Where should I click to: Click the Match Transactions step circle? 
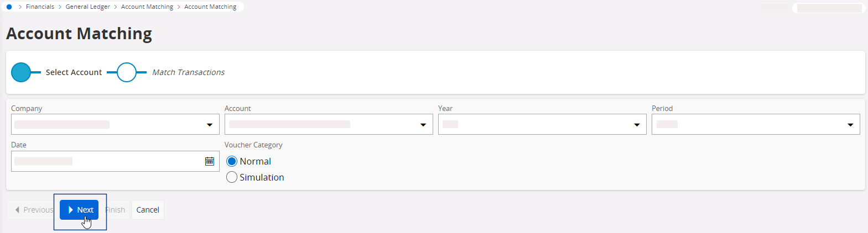(x=127, y=72)
